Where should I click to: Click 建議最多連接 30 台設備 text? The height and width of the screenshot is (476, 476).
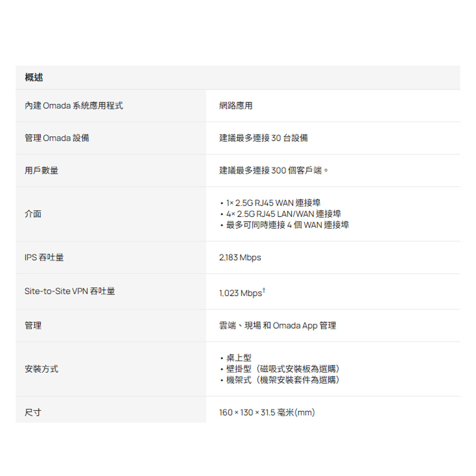[x=264, y=138]
